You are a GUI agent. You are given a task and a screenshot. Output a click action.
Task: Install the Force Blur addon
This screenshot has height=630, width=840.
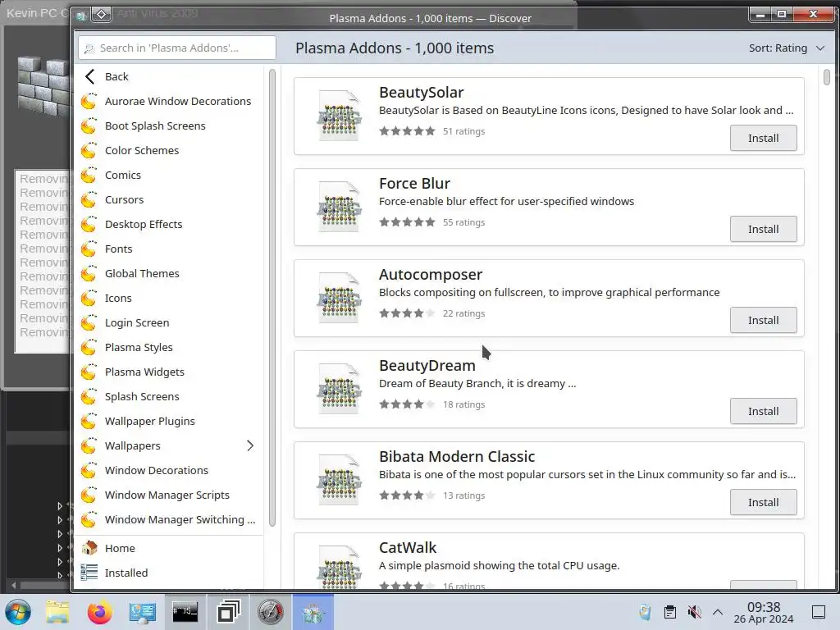point(763,230)
